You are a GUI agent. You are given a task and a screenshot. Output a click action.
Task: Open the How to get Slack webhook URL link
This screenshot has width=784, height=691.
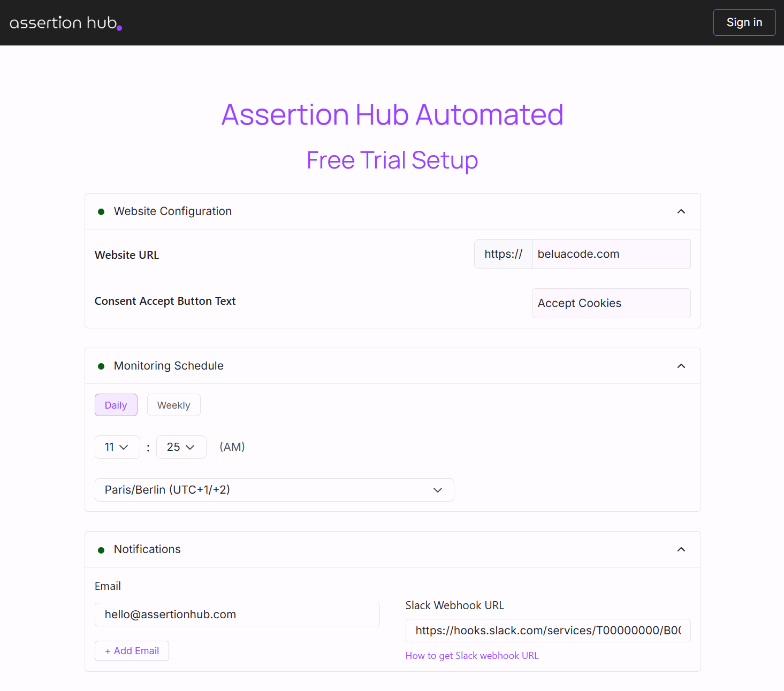(472, 655)
